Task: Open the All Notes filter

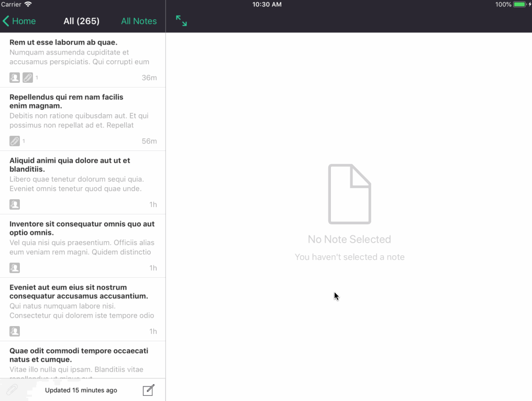Action: click(x=139, y=21)
